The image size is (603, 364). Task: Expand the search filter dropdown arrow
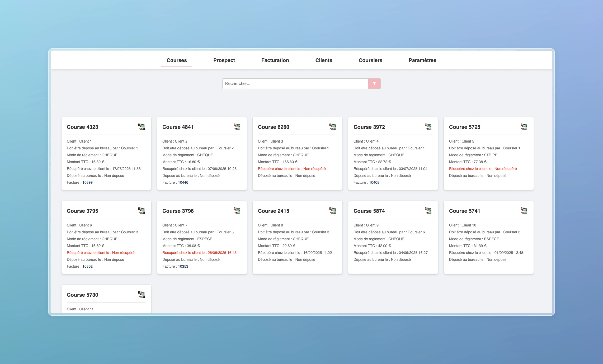pyautogui.click(x=374, y=84)
